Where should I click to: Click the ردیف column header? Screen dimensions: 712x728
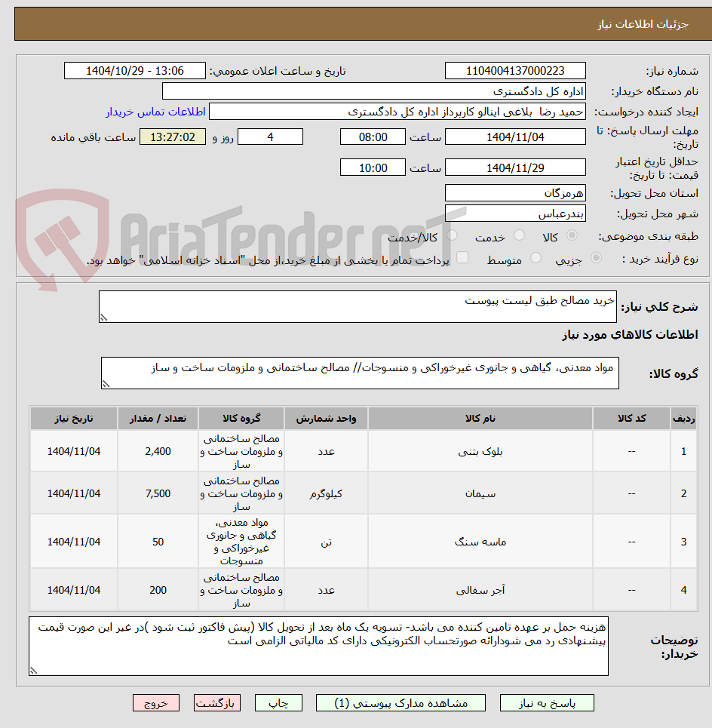tap(683, 419)
